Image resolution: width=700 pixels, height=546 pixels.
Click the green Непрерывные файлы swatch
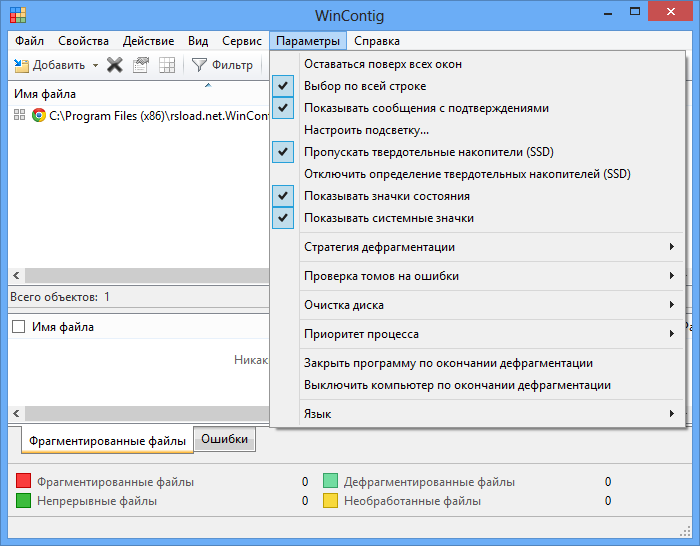[x=23, y=500]
